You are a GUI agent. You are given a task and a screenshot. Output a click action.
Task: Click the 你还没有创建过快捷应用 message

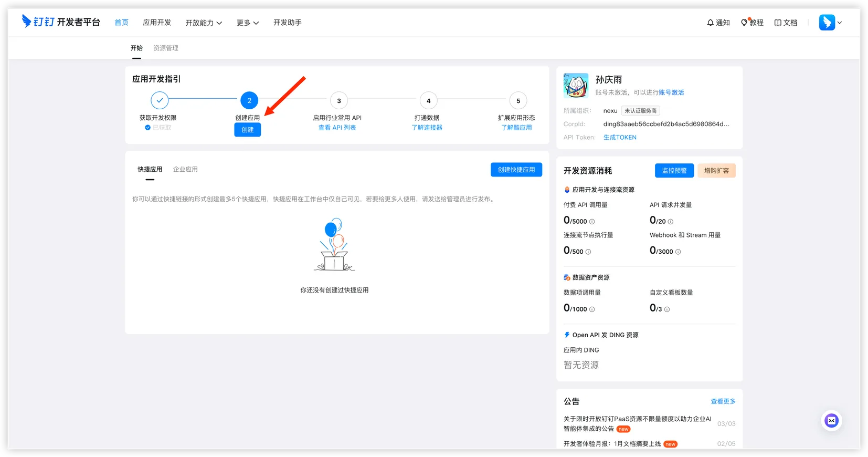(334, 290)
